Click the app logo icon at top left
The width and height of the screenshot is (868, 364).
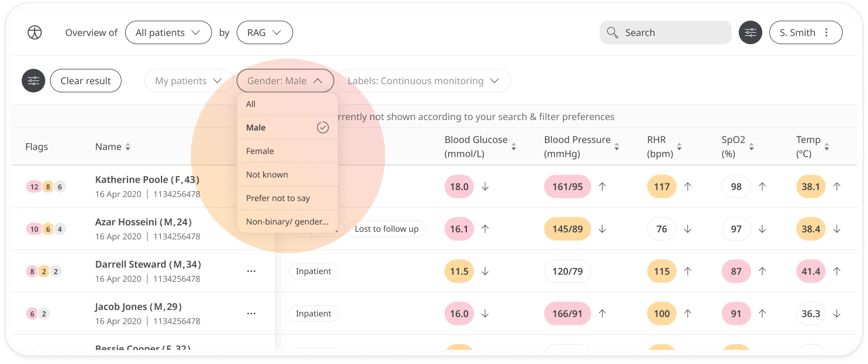[35, 33]
